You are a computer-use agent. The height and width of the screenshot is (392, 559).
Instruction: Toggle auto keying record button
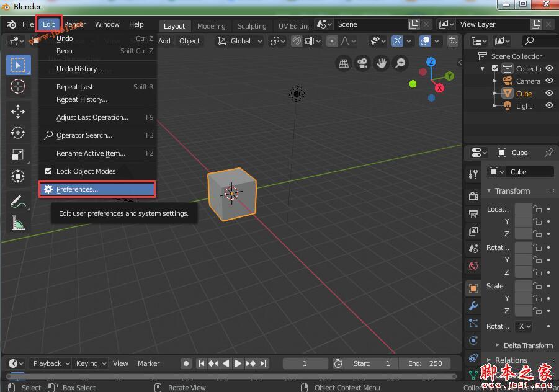click(x=186, y=363)
